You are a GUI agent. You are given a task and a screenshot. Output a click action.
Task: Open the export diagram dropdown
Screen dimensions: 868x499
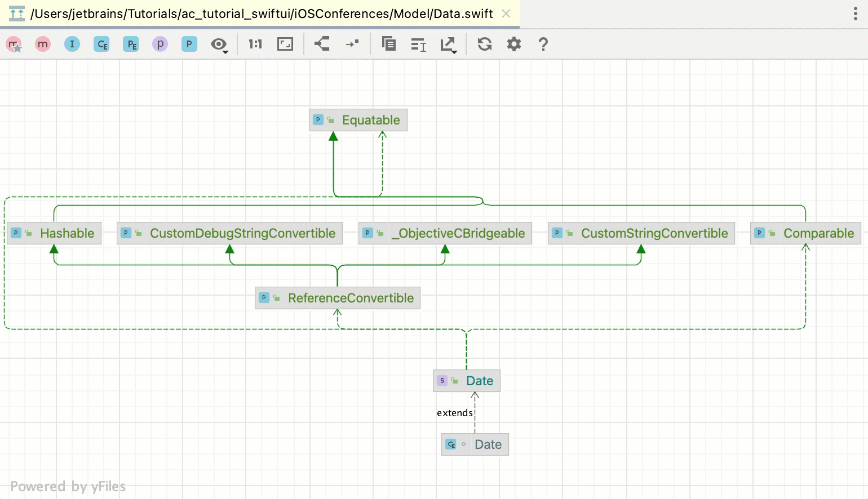click(449, 44)
